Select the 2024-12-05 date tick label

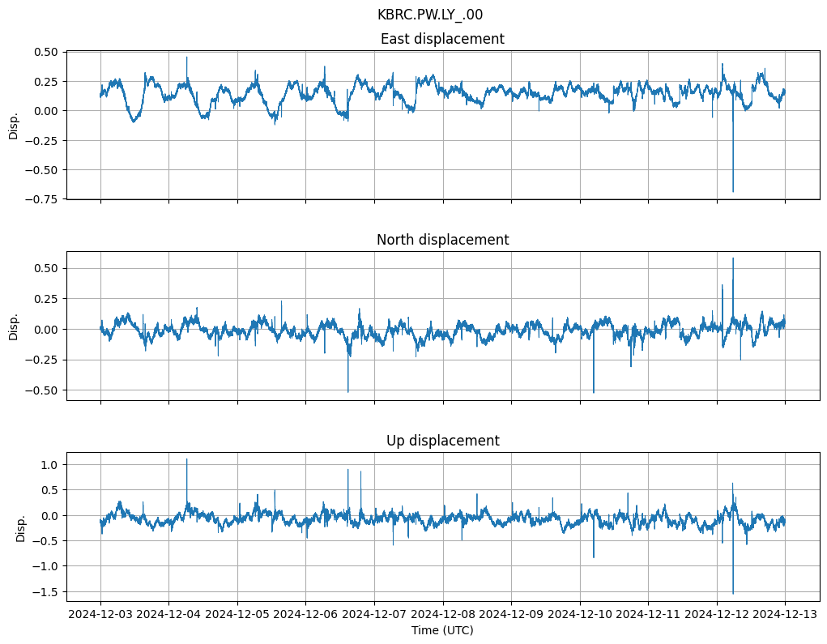tap(237, 615)
